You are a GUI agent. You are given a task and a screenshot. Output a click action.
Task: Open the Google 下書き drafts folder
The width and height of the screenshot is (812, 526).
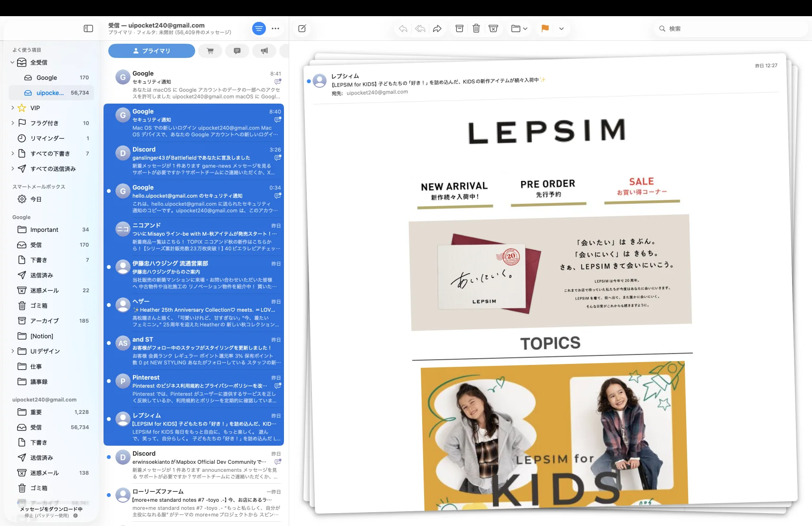pyautogui.click(x=51, y=260)
